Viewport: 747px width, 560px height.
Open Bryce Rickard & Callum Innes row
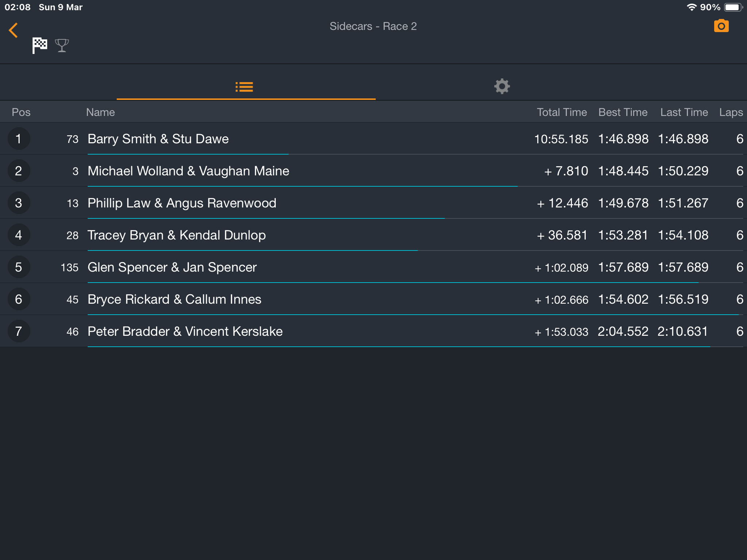373,299
